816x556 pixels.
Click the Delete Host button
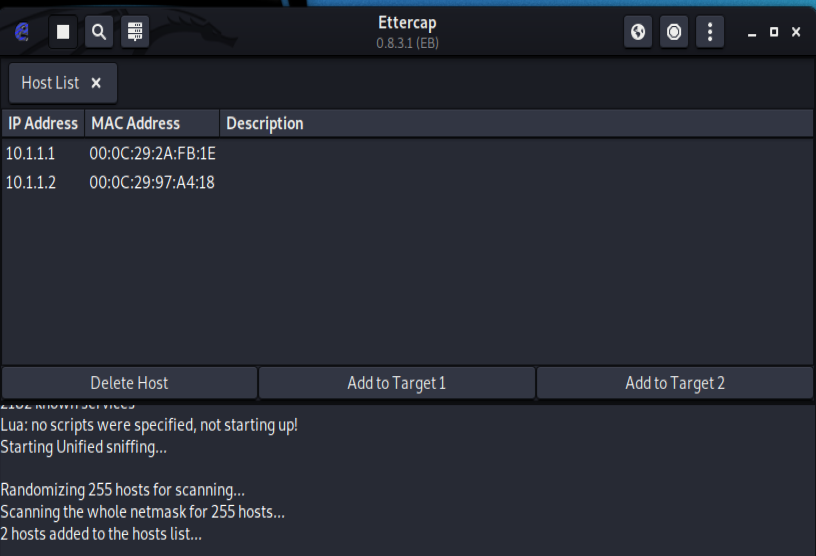[x=130, y=383]
